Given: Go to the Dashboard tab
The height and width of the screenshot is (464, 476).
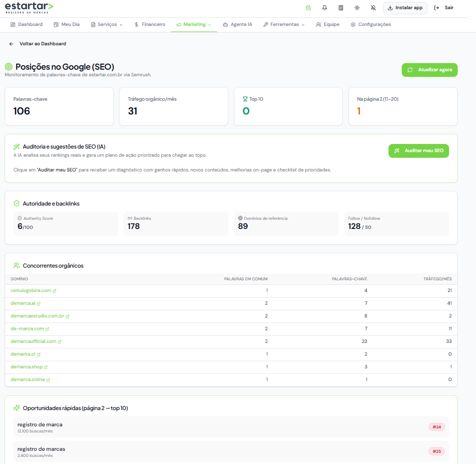Looking at the screenshot, I should coord(26,24).
